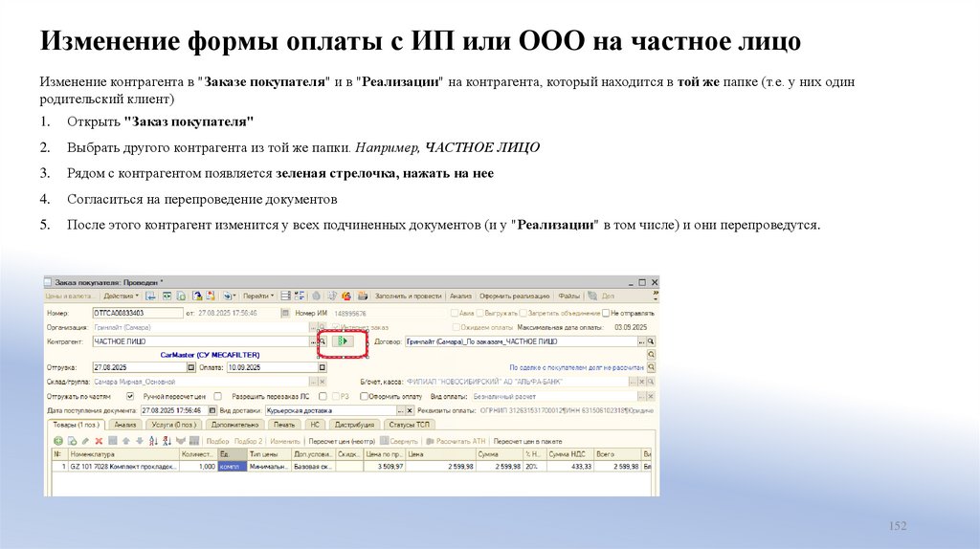Toggle the Не отправлять checkbox
Viewport: 980px width, 549px height.
tap(606, 313)
